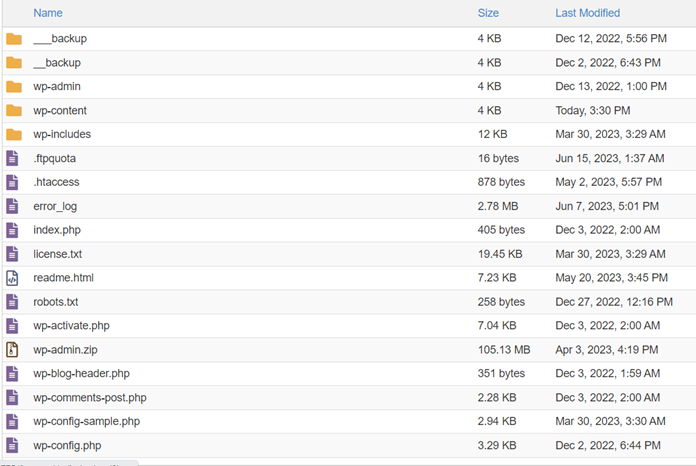Image resolution: width=696 pixels, height=466 pixels.
Task: Select the zip archive icon for wp-admin.zip
Action: 12,350
